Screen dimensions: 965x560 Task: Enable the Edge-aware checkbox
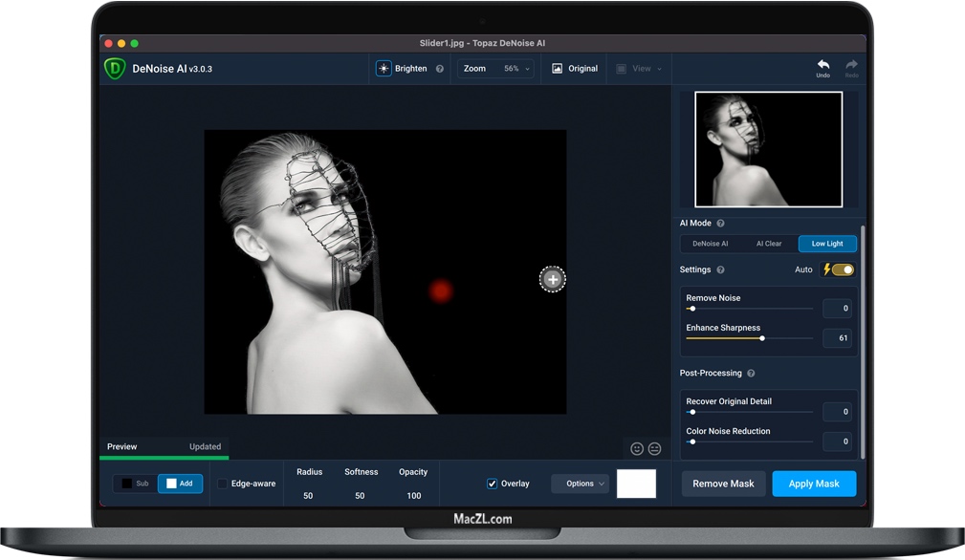223,484
